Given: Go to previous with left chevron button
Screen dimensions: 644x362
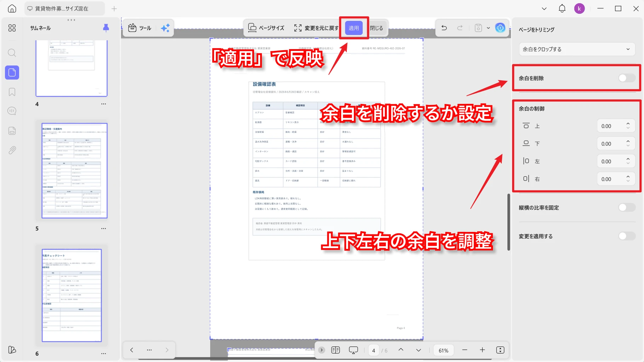Looking at the screenshot, I should (x=132, y=350).
